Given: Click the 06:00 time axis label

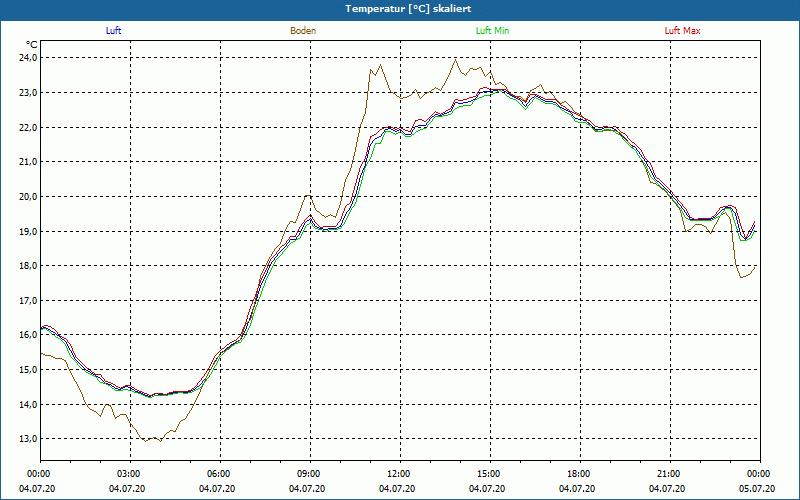Looking at the screenshot, I should 220,474.
